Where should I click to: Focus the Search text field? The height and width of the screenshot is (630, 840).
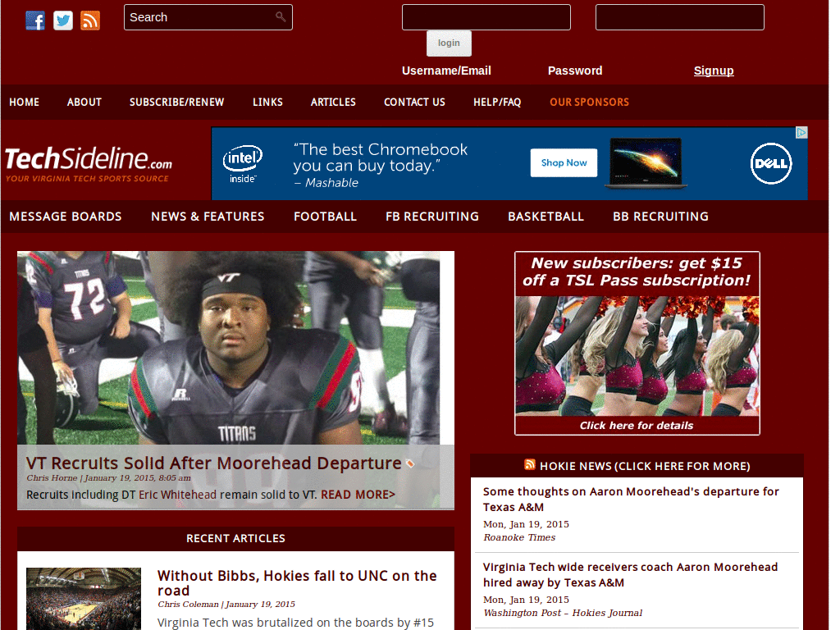(208, 17)
